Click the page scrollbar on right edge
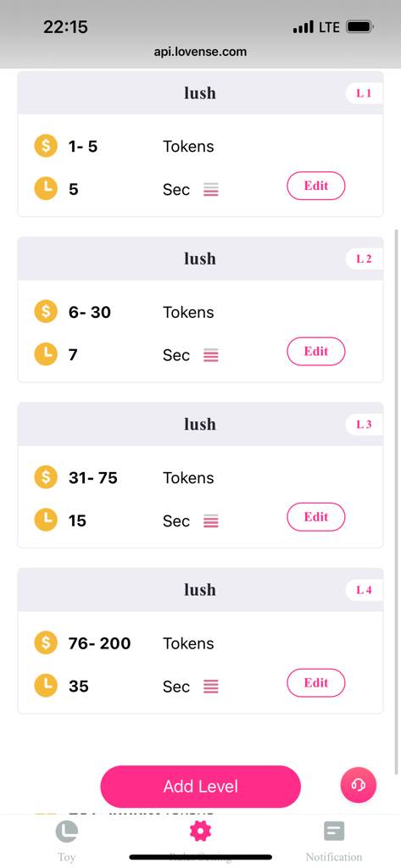The width and height of the screenshot is (401, 868). click(x=396, y=501)
